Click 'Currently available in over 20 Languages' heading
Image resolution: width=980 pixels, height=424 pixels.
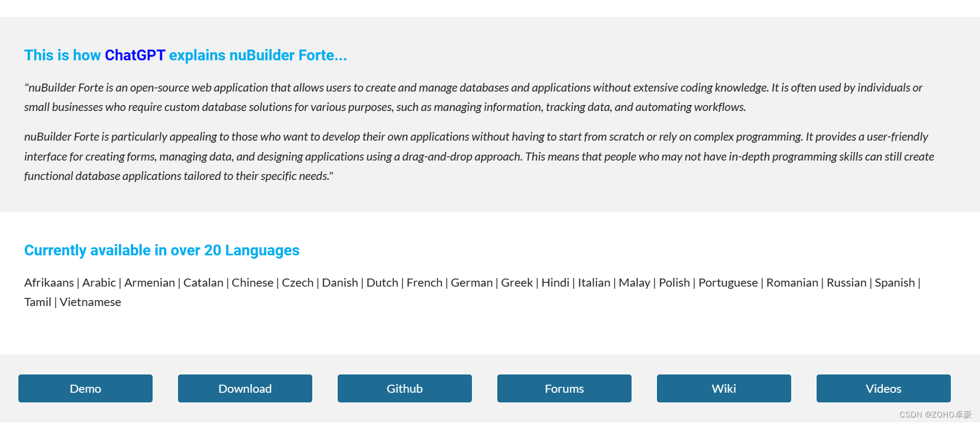coord(162,251)
